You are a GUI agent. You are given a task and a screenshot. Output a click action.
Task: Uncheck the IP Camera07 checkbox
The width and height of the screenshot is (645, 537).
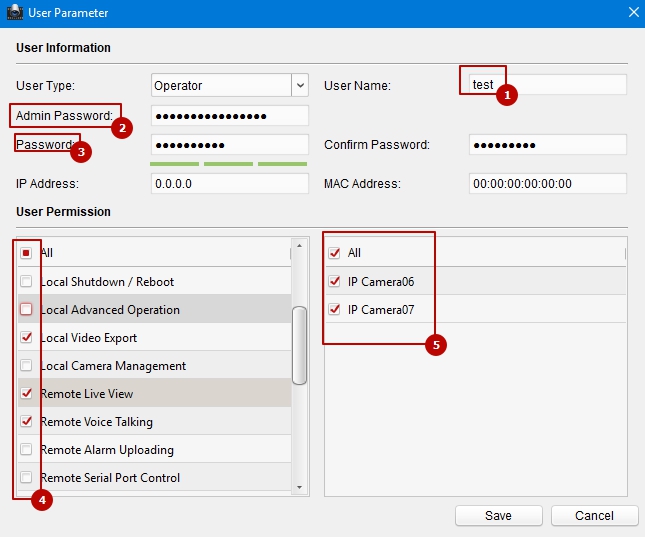click(x=334, y=310)
